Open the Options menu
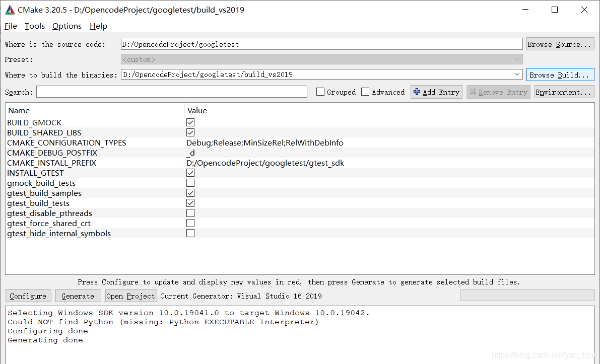The width and height of the screenshot is (600, 364). (x=67, y=26)
